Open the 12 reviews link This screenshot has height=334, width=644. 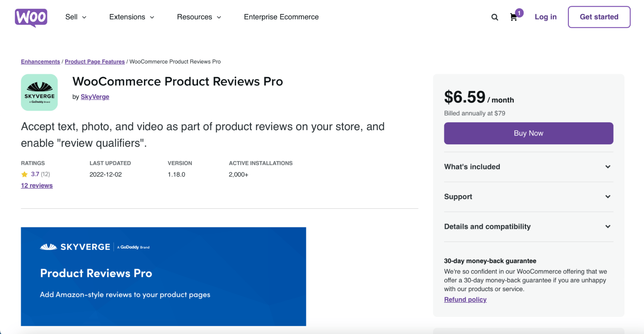pyautogui.click(x=37, y=186)
